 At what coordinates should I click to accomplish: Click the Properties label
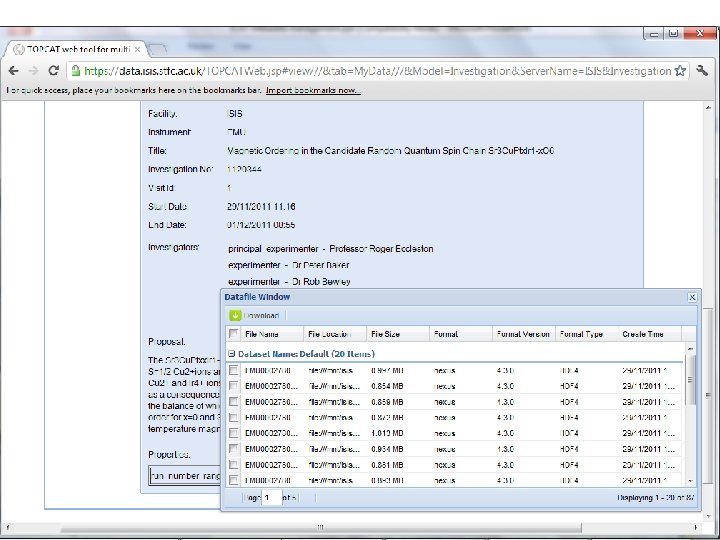tap(169, 455)
